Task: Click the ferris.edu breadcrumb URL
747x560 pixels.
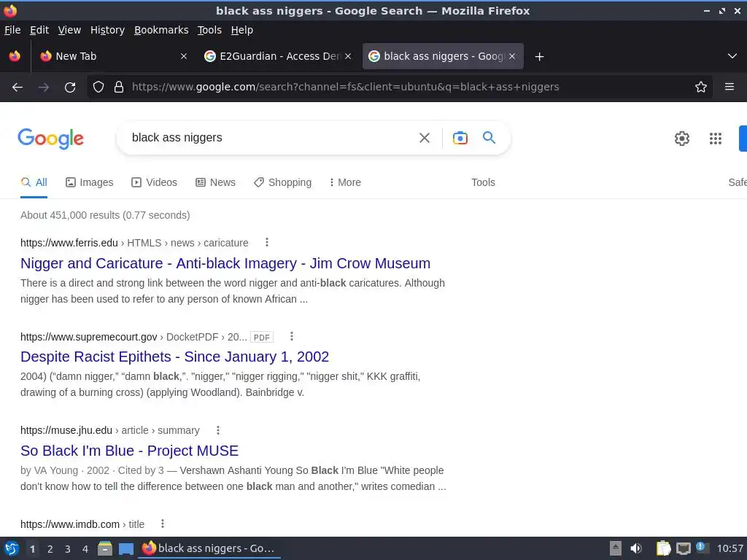Action: click(x=134, y=243)
